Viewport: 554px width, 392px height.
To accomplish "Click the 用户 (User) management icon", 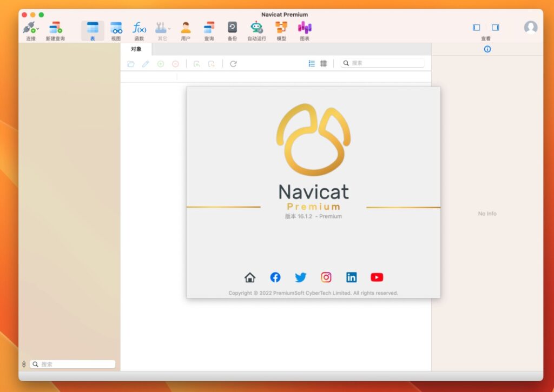I will coord(186,30).
